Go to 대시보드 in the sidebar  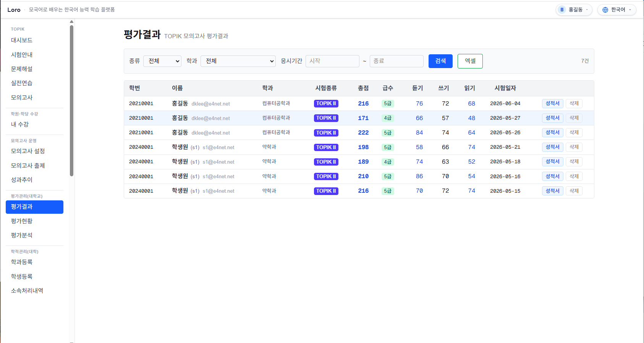pyautogui.click(x=34, y=40)
